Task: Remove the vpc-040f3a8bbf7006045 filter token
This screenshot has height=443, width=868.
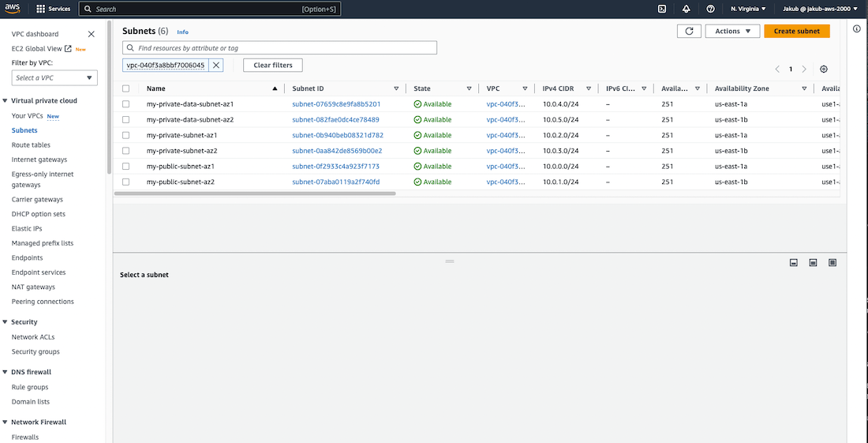Action: click(216, 65)
